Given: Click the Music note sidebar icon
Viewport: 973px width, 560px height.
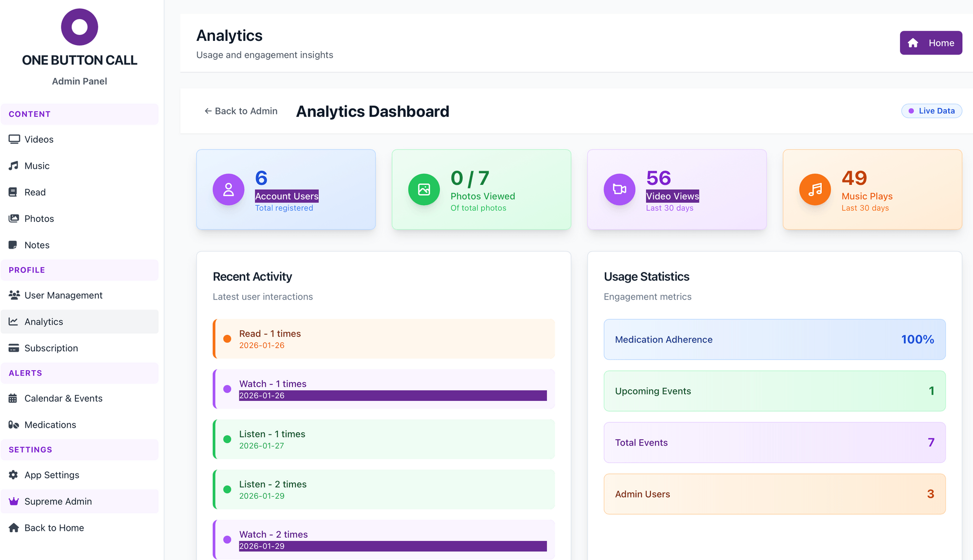Looking at the screenshot, I should click(x=14, y=166).
